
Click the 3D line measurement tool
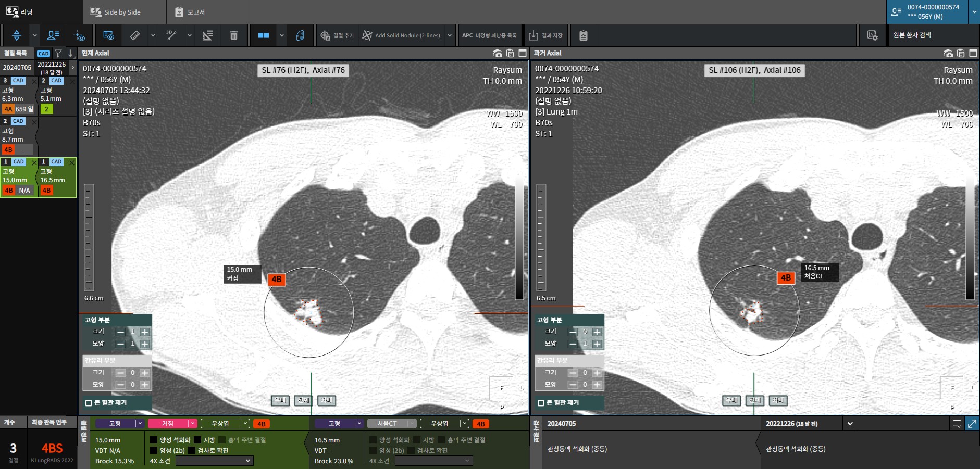tap(171, 35)
